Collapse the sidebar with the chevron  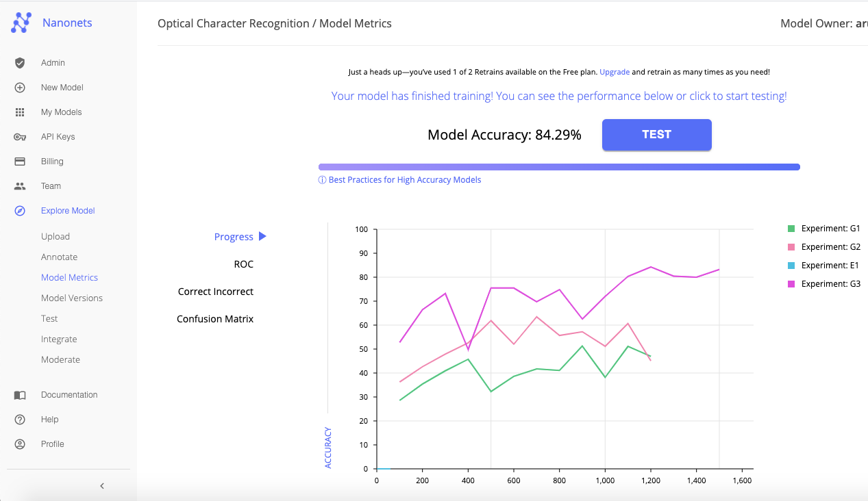[x=102, y=486]
